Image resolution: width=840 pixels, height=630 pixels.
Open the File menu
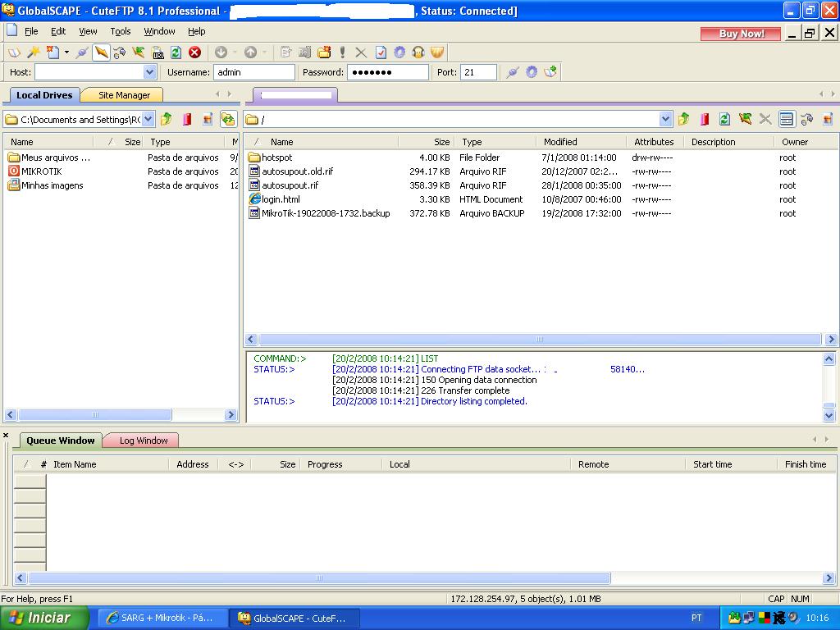31,31
